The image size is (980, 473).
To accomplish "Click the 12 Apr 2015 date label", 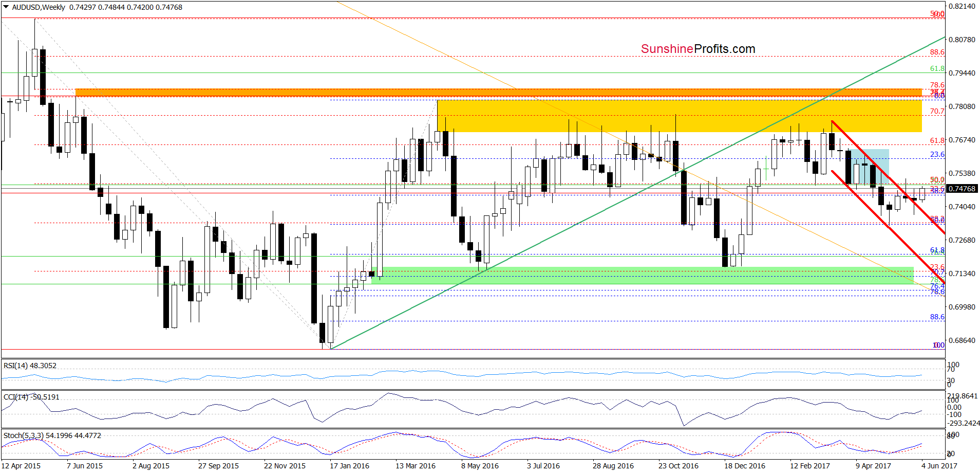I will click(x=21, y=466).
